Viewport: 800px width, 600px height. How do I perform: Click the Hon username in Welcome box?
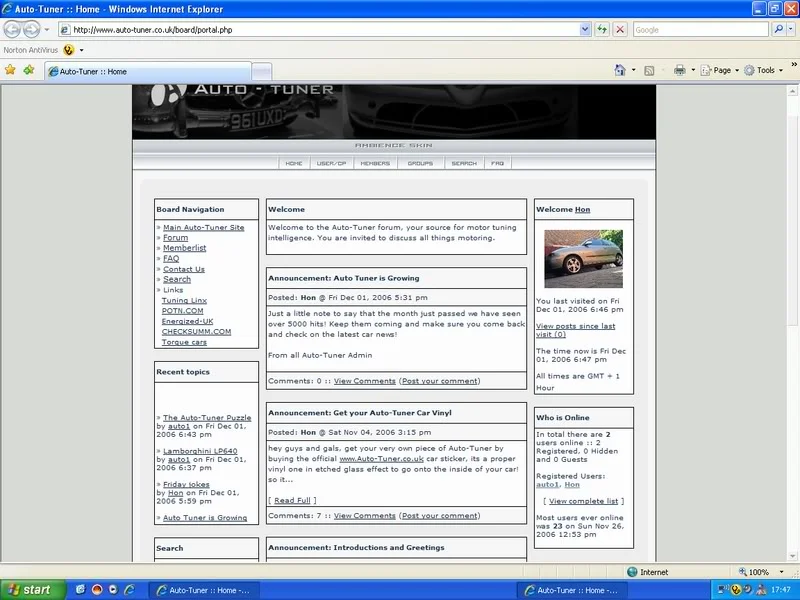pyautogui.click(x=582, y=209)
